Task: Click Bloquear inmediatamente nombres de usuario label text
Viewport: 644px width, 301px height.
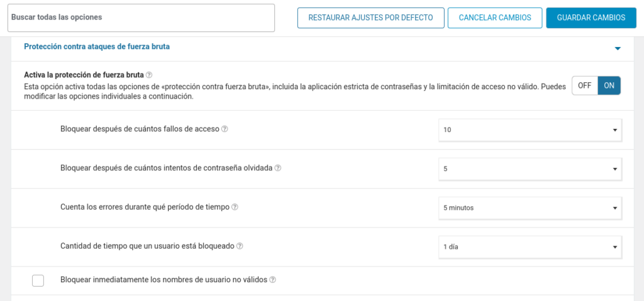Action: [x=164, y=280]
